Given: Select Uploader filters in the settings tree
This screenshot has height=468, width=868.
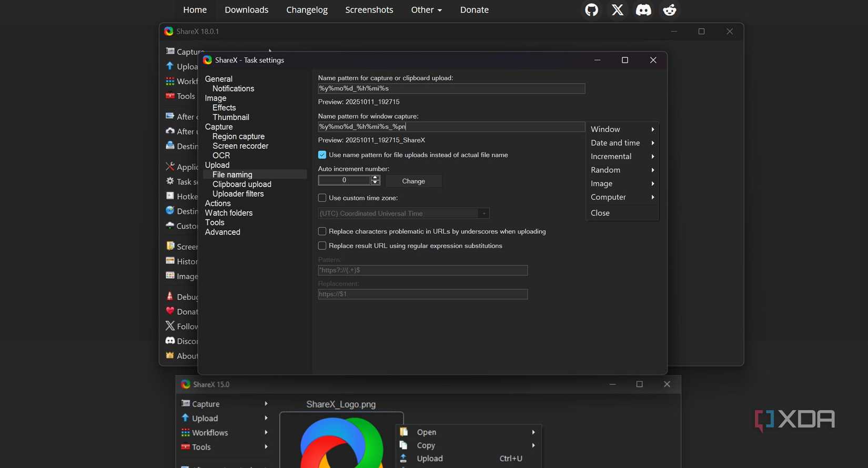Looking at the screenshot, I should pyautogui.click(x=238, y=194).
